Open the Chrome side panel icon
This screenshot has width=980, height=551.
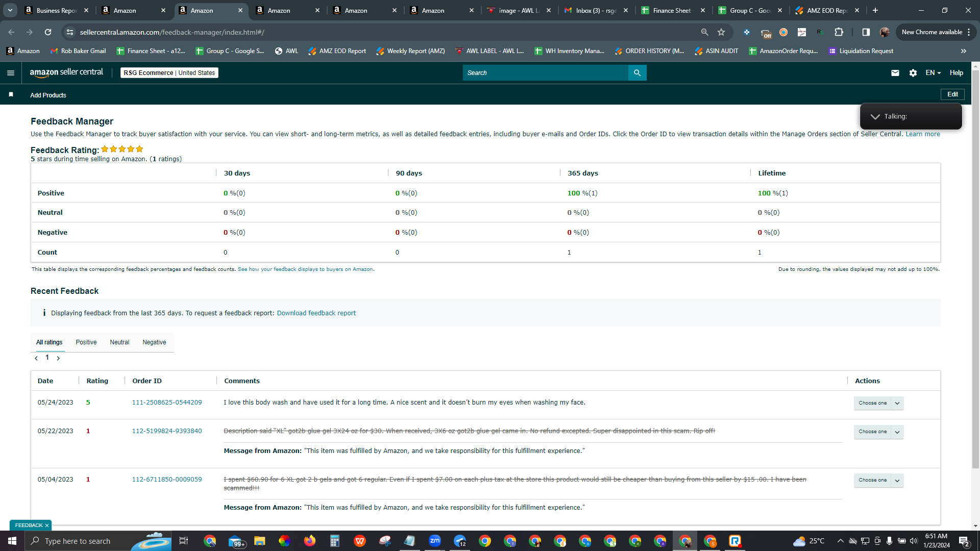coord(866,32)
